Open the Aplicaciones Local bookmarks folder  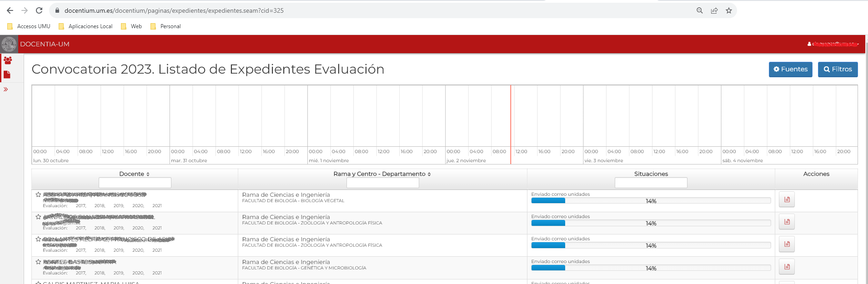coord(86,26)
